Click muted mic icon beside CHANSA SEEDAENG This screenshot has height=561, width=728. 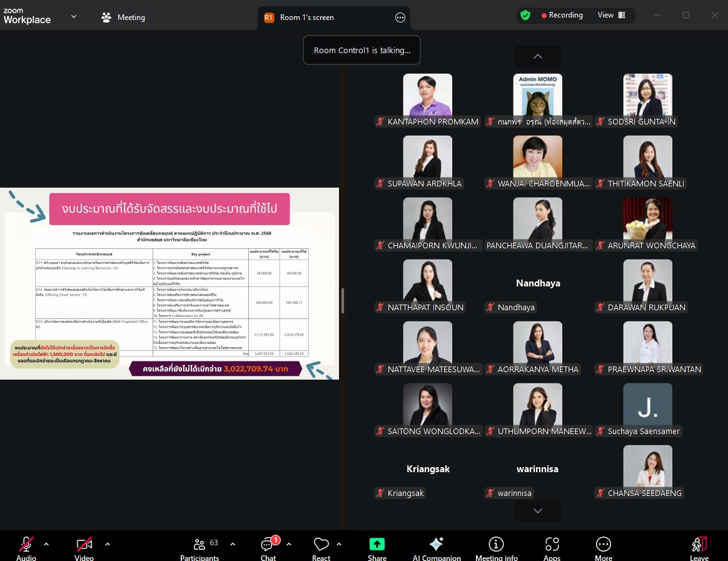click(x=600, y=493)
